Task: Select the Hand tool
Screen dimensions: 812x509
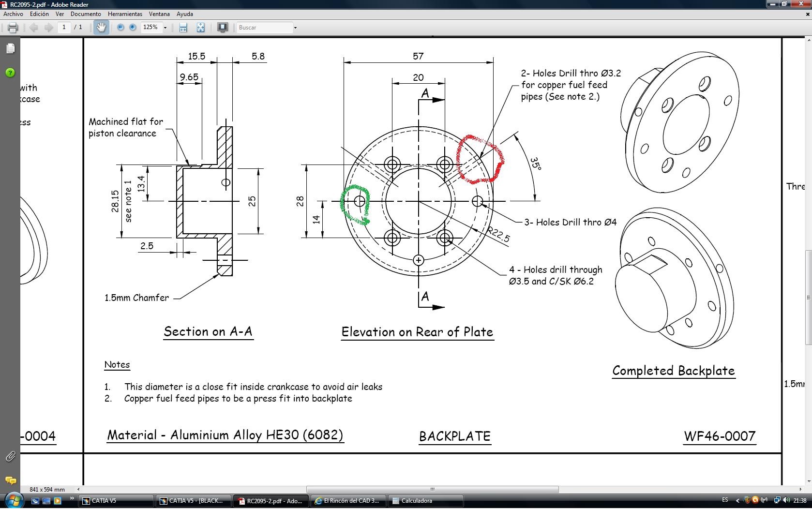Action: pyautogui.click(x=101, y=28)
